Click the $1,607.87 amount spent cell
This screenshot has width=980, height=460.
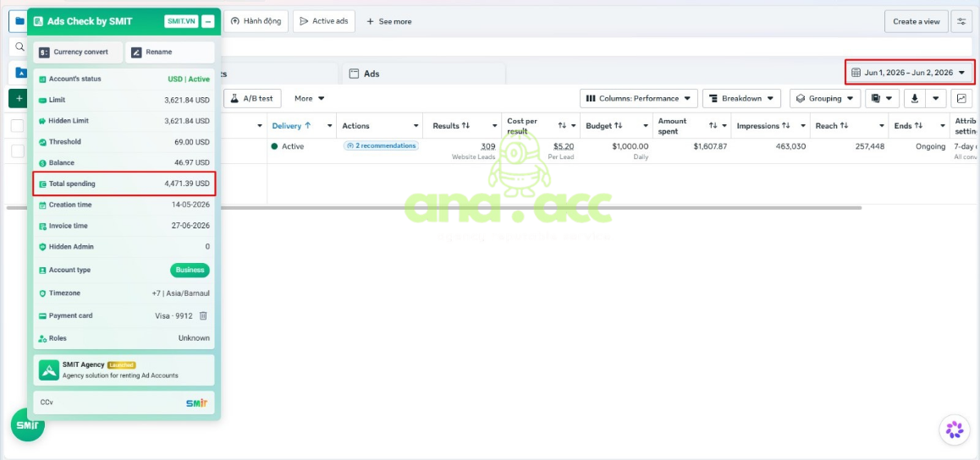pyautogui.click(x=710, y=146)
